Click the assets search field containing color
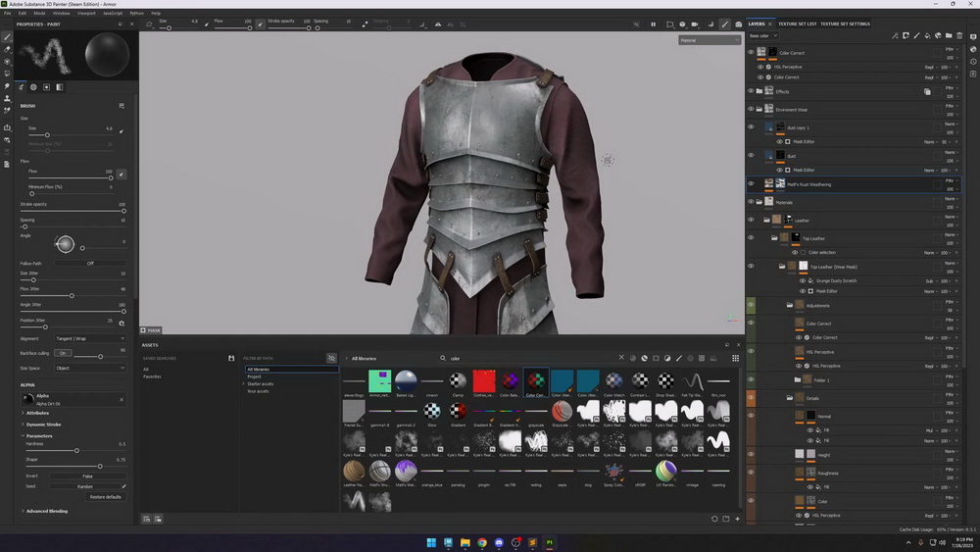Viewport: 980px width, 552px height. pyautogui.click(x=531, y=358)
